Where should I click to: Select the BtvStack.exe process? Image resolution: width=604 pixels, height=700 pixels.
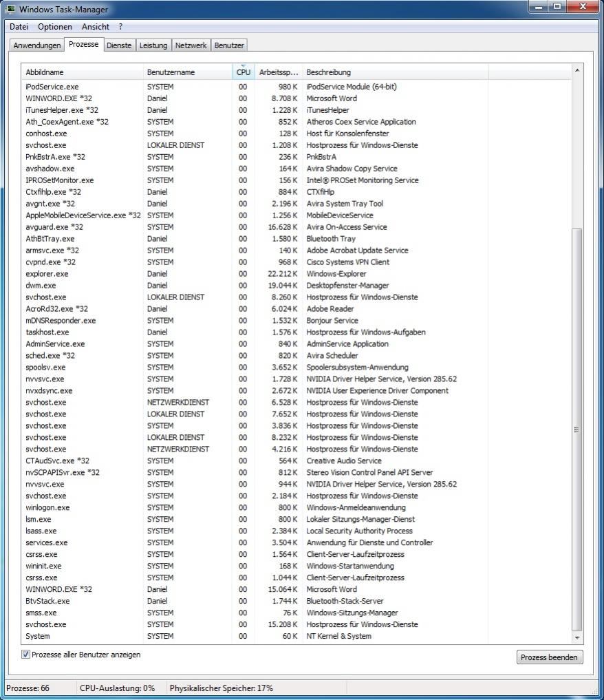(296, 601)
